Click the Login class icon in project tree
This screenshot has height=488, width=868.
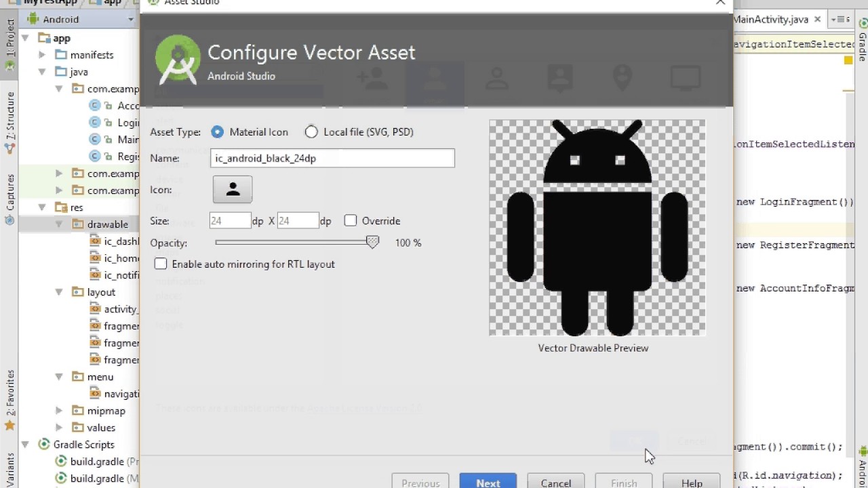click(x=95, y=122)
